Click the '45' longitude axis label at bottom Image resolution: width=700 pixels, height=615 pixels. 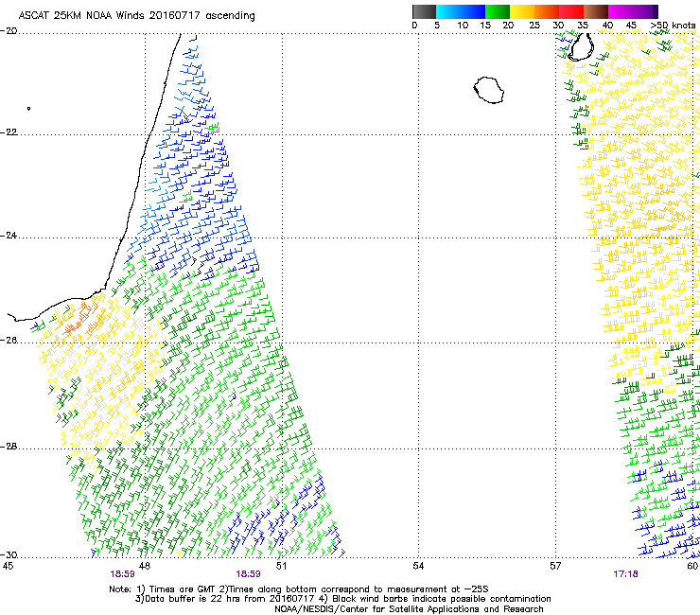pyautogui.click(x=8, y=566)
